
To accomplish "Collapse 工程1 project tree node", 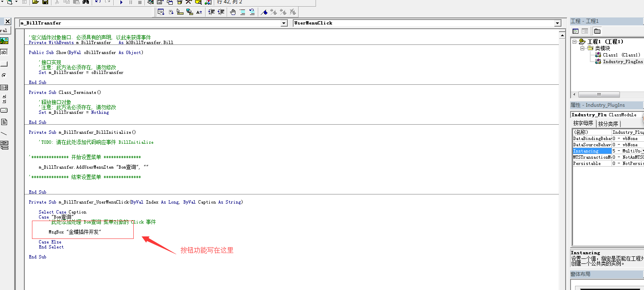I will 575,42.
